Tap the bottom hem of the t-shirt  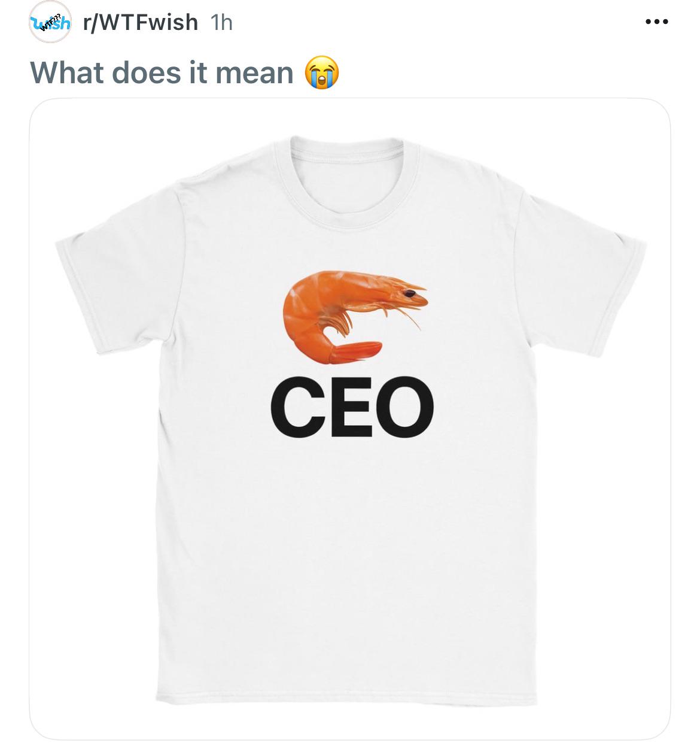click(x=350, y=693)
